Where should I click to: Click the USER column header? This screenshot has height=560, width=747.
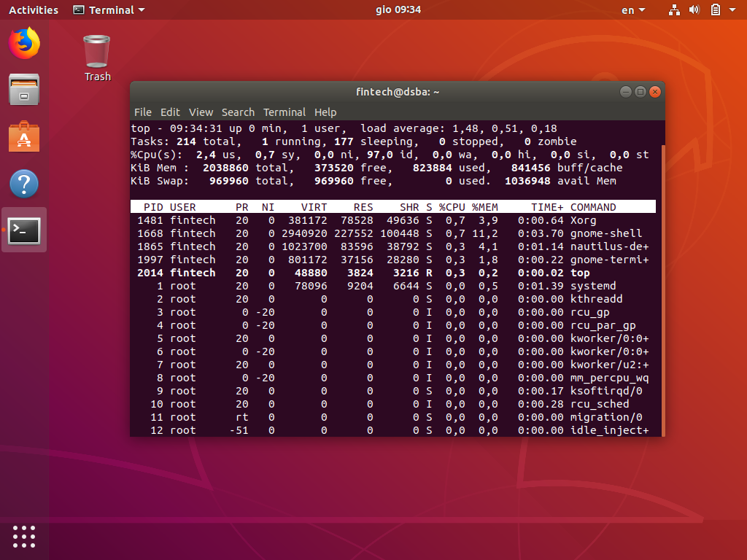[x=183, y=207]
